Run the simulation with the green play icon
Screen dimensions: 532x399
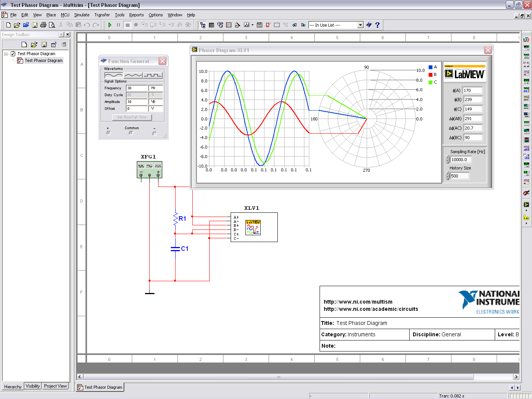coord(110,25)
